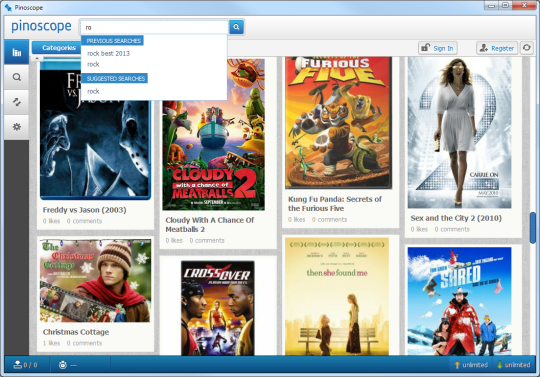Click '0 comments' under Sex and the City 2

[452, 229]
